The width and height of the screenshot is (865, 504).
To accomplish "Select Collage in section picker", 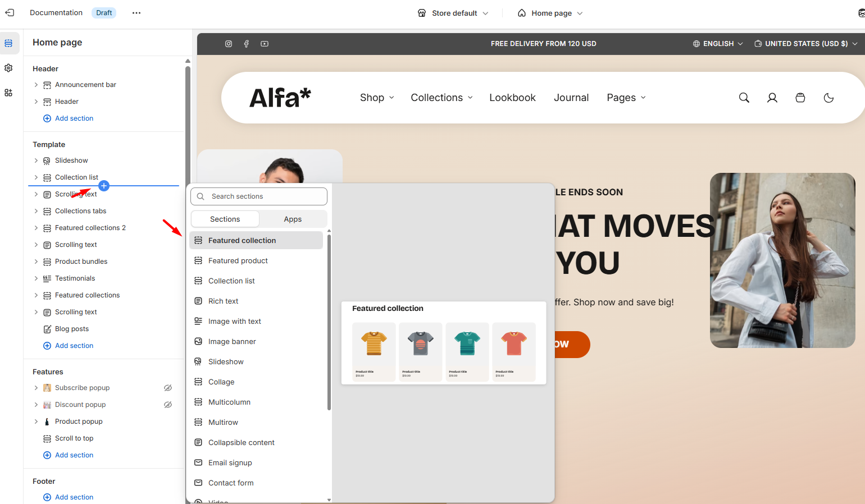I will tap(256, 382).
